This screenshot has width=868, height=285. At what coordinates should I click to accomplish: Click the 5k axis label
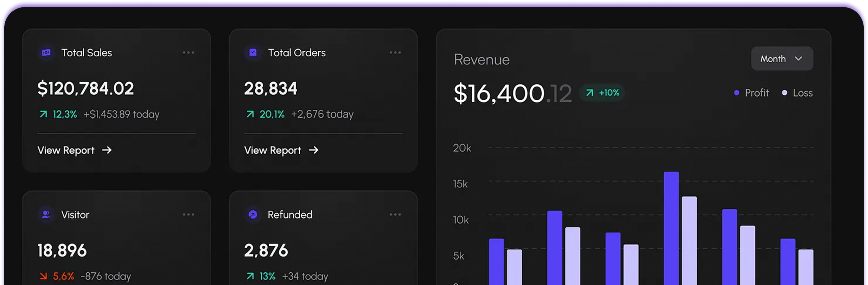click(459, 256)
